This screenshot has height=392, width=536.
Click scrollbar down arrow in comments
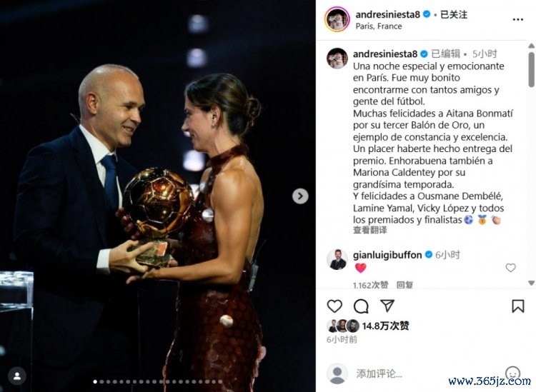pyautogui.click(x=531, y=283)
